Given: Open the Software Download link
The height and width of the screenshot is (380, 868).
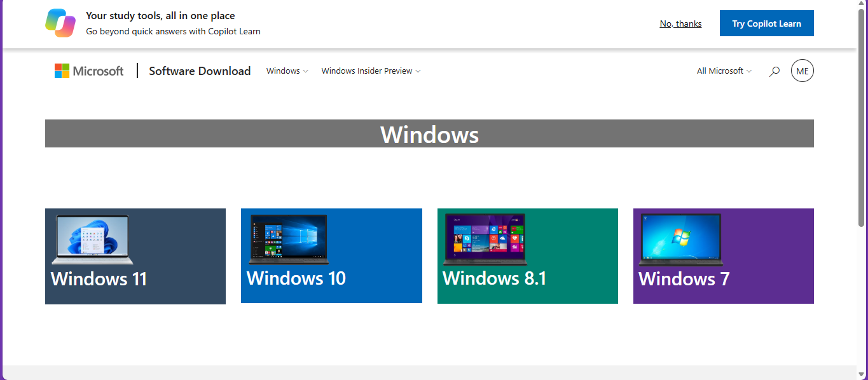Looking at the screenshot, I should click(200, 71).
